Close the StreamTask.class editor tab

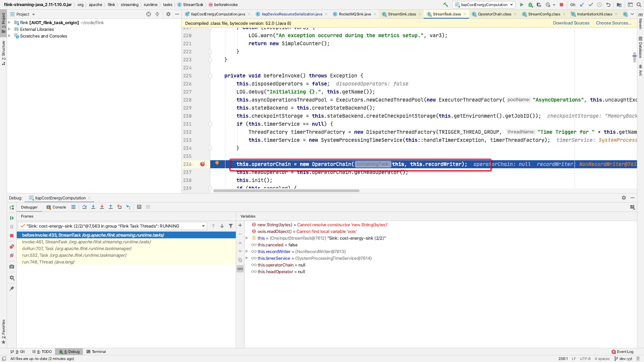tap(465, 14)
